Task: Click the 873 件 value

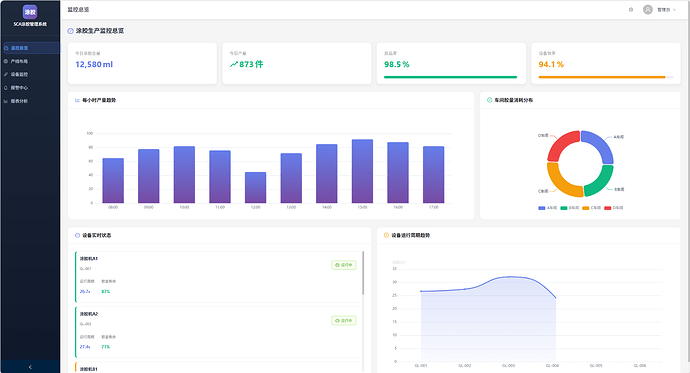Action: click(251, 64)
